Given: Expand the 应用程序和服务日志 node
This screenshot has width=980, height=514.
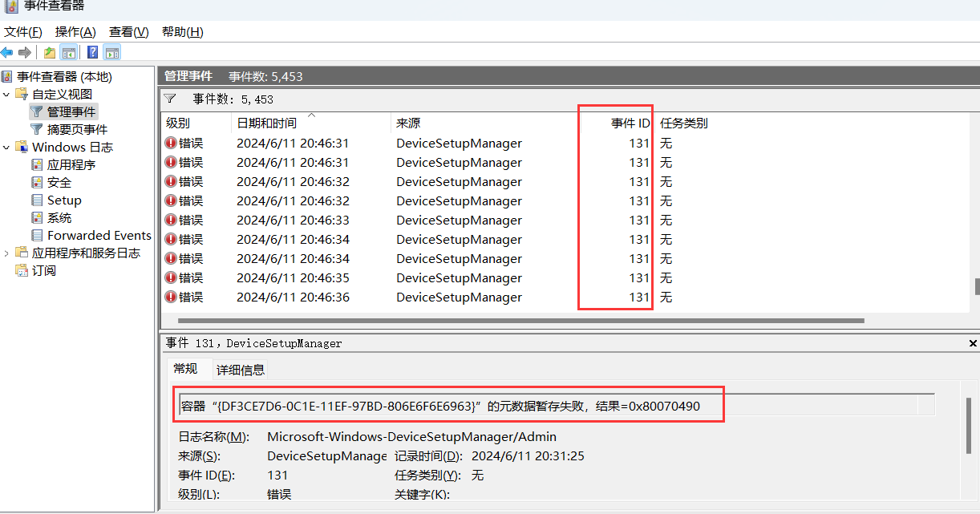Looking at the screenshot, I should pos(6,253).
